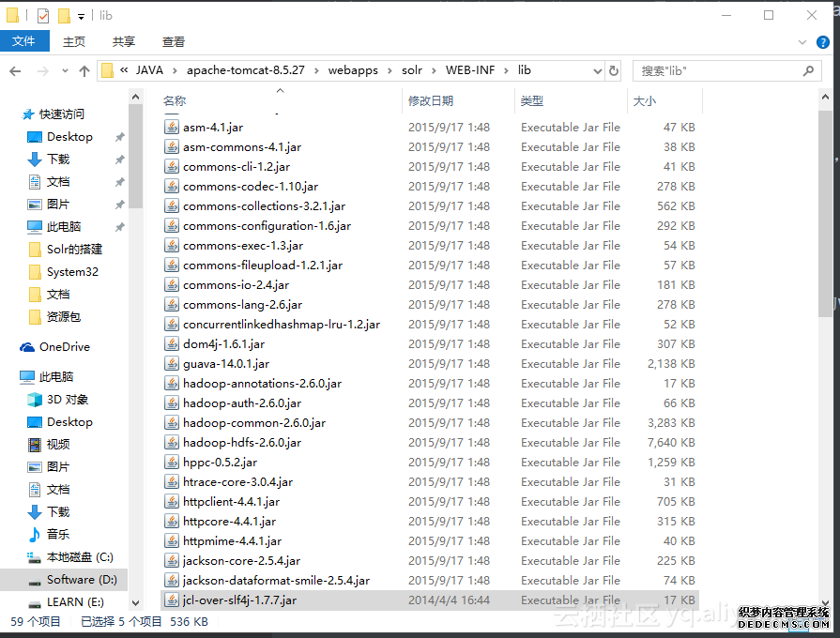The width and height of the screenshot is (840, 638).
Task: Open the 文件 menu
Action: [23, 41]
